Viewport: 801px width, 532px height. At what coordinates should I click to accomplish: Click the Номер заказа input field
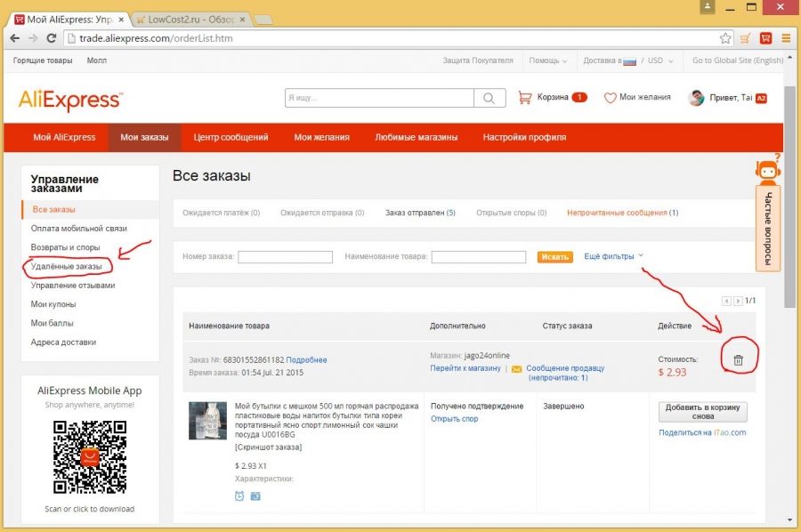(x=286, y=257)
